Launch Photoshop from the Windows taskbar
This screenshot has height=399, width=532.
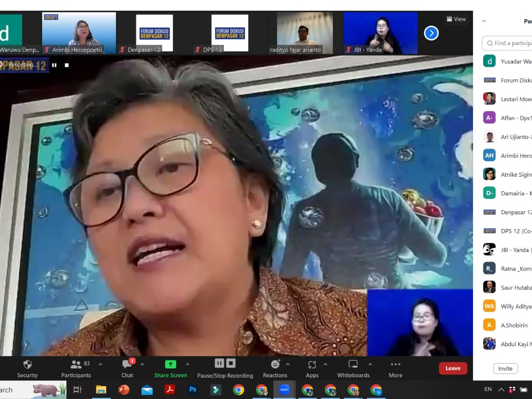pyautogui.click(x=193, y=390)
